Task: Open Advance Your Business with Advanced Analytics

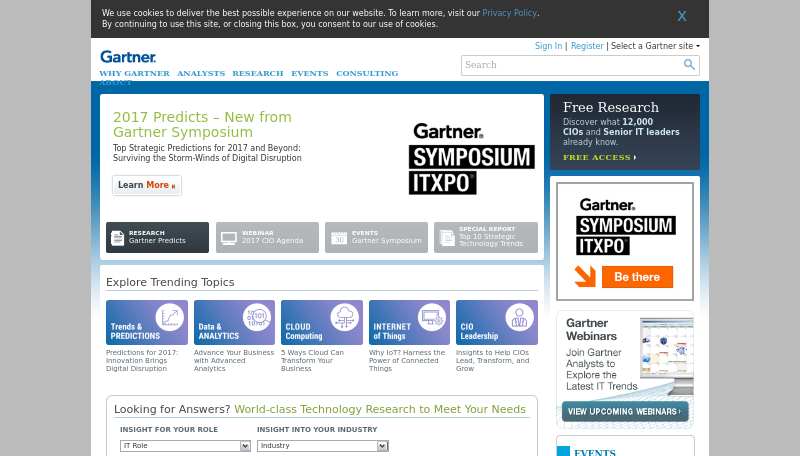Action: tap(234, 361)
